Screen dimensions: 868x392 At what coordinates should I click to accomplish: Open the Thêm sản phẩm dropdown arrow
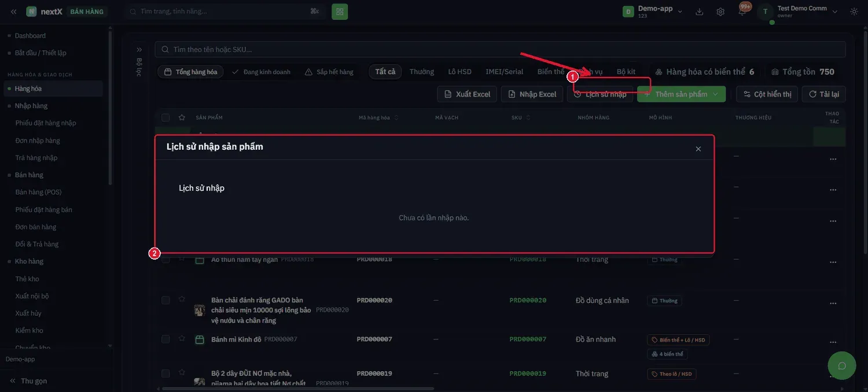tap(716, 94)
